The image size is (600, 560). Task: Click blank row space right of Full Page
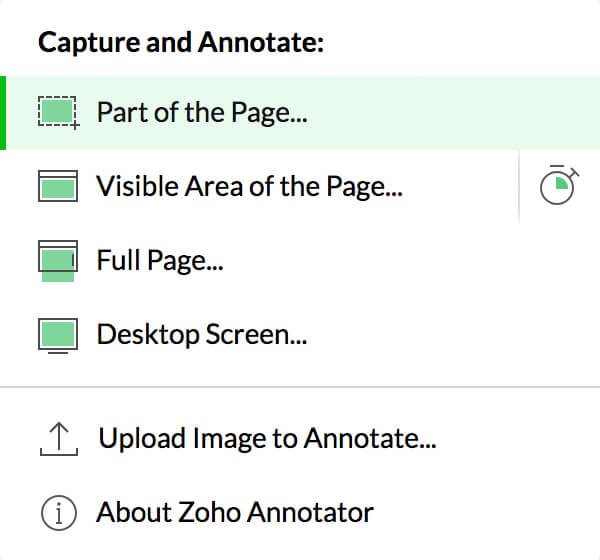point(411,261)
